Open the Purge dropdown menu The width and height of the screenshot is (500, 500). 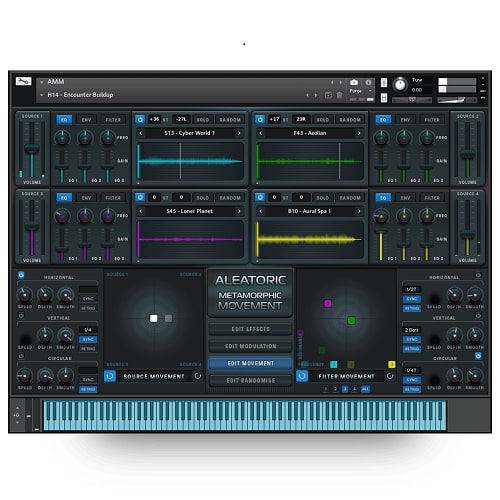361,91
